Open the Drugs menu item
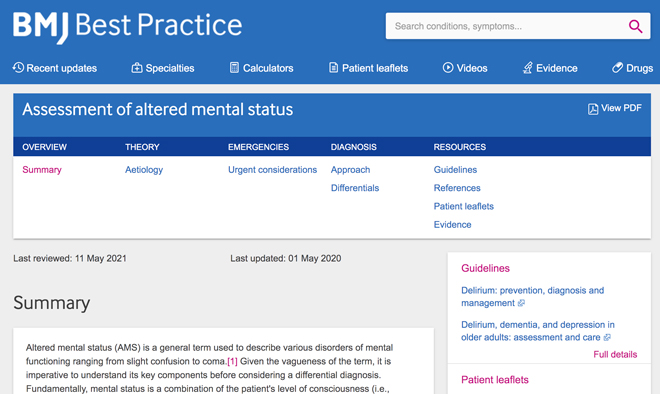Viewport: 660px width, 394px height. [x=633, y=68]
